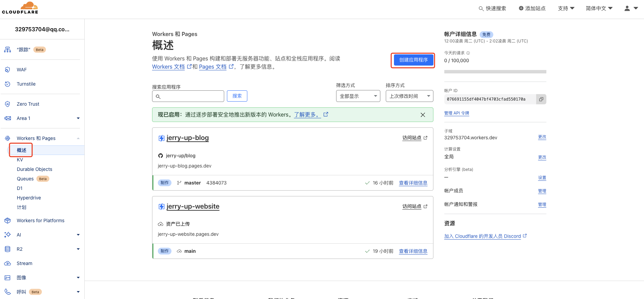Click 查看详细信息 for the master deployment

(413, 183)
